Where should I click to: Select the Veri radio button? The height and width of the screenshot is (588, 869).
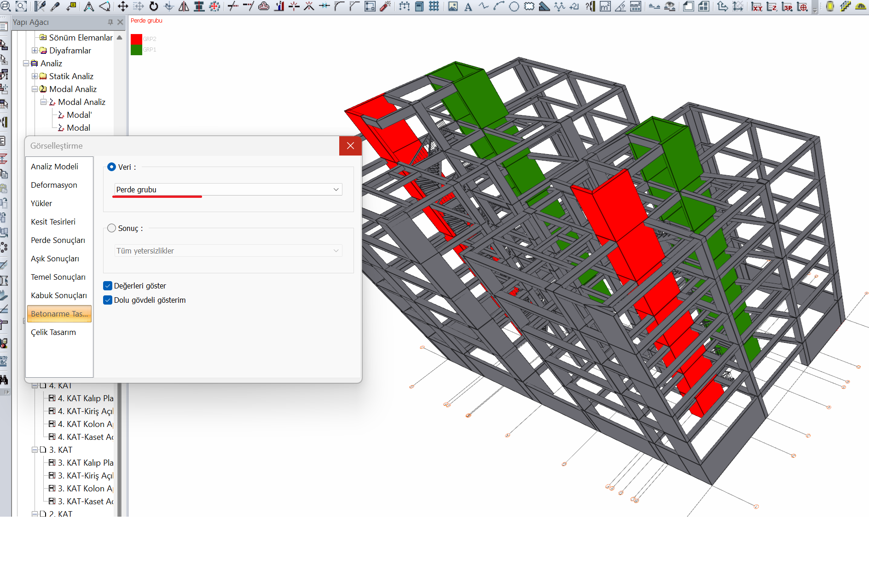111,167
